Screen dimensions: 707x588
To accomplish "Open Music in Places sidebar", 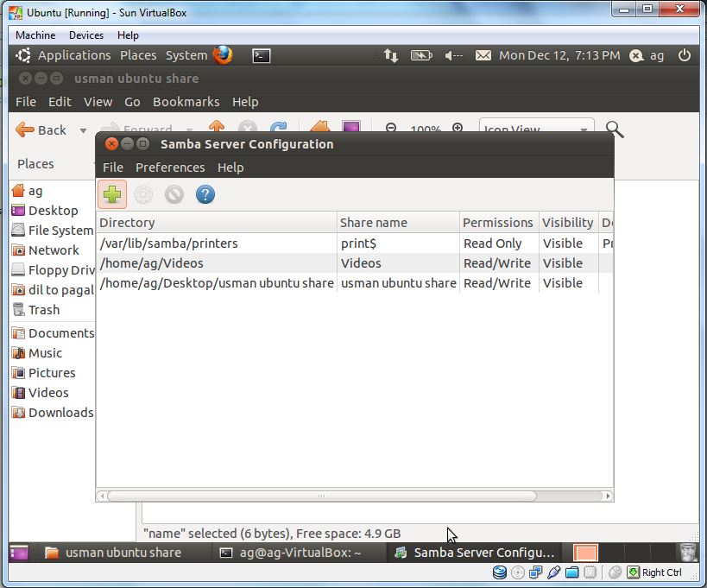I will [x=37, y=353].
